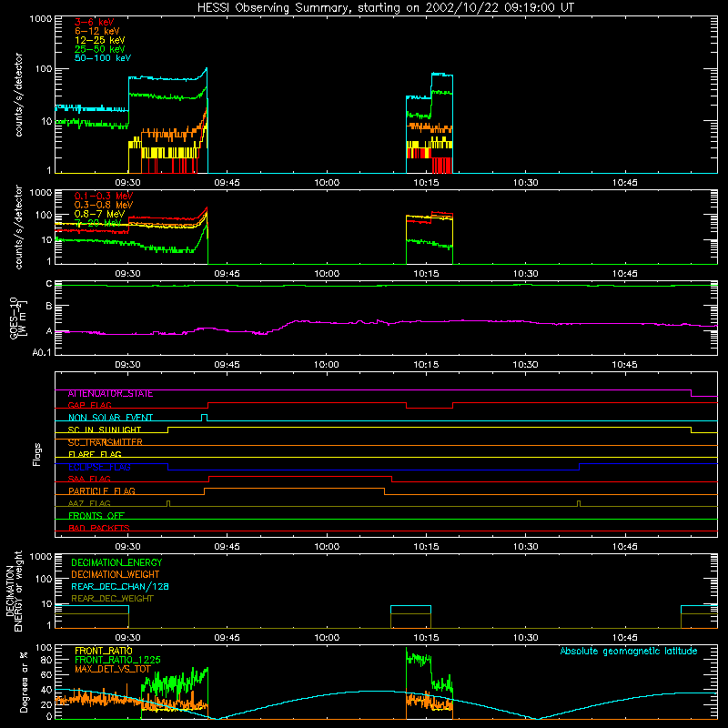Select the SC_TRANSMITTER flag label
728x728 pixels.
(x=106, y=442)
